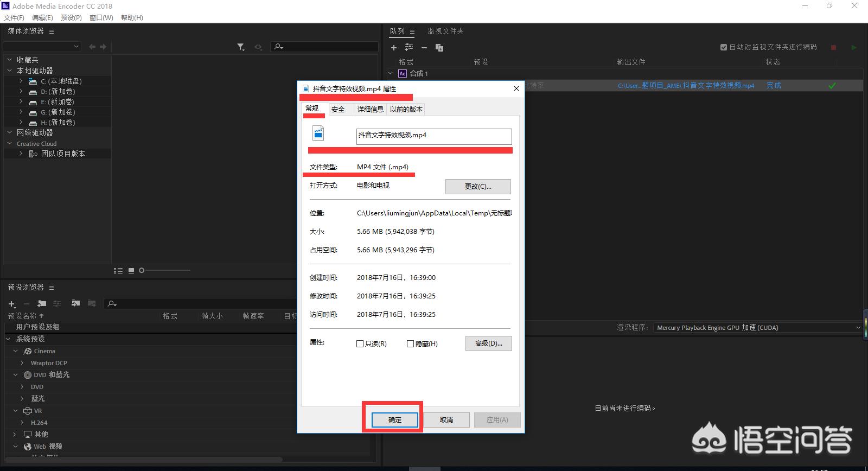This screenshot has height=471, width=868.
Task: Open the 预设(P) menu
Action: 71,17
